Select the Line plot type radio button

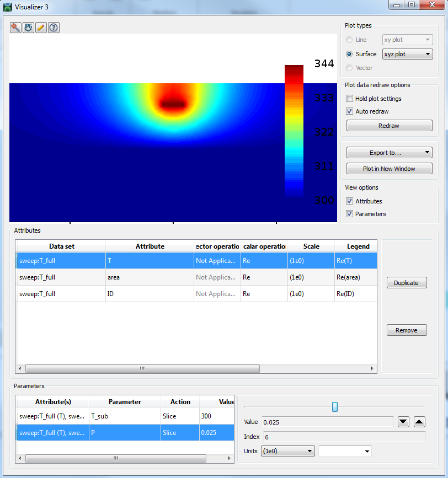point(349,40)
